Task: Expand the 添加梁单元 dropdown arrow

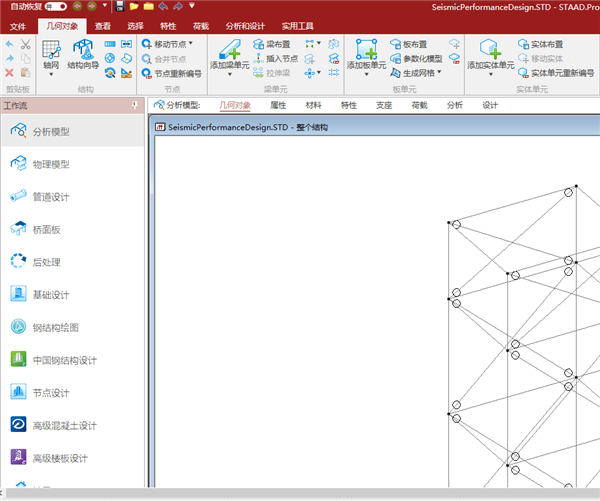Action: (230, 75)
